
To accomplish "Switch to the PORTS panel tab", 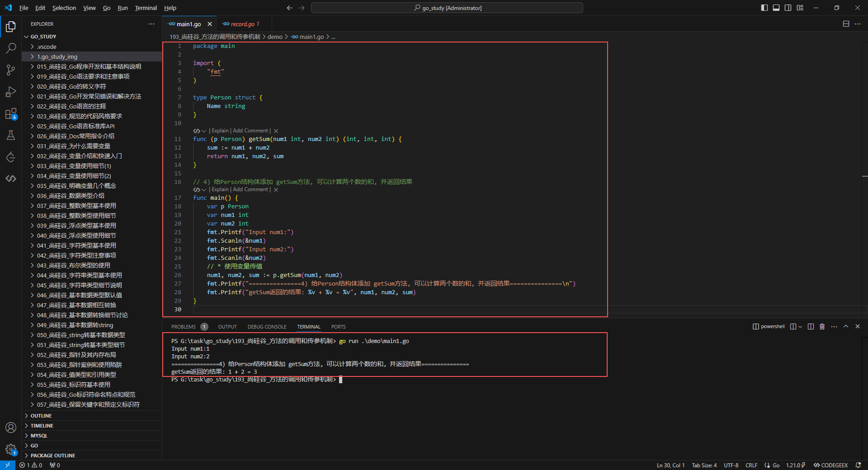I will 338,327.
